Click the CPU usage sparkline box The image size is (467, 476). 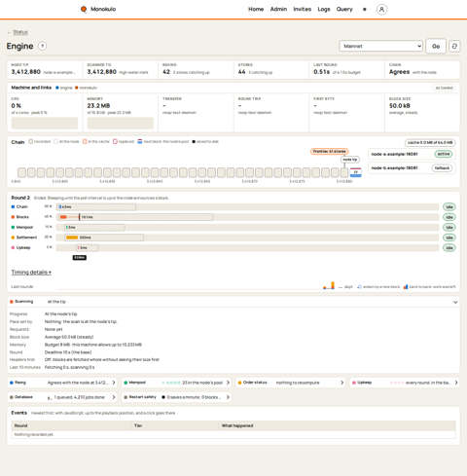(45, 123)
